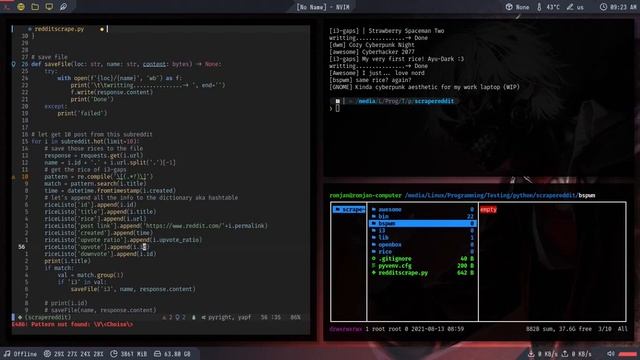Click '[i3-gaps] | Strawberry Spaceman Two' output line
This screenshot has height=360, width=640.
(387, 31)
